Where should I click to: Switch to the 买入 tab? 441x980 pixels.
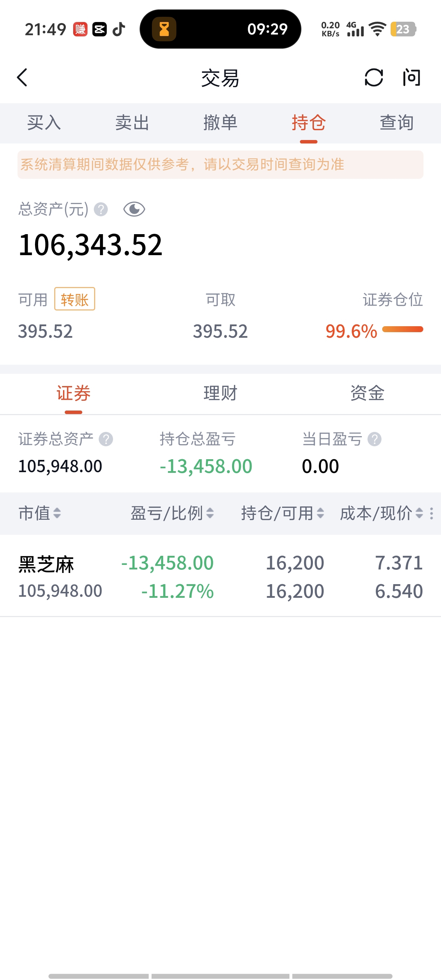pyautogui.click(x=44, y=123)
